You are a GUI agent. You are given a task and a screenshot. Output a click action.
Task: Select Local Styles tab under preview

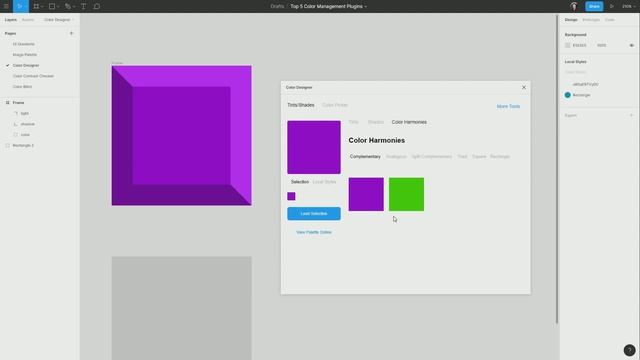[324, 182]
